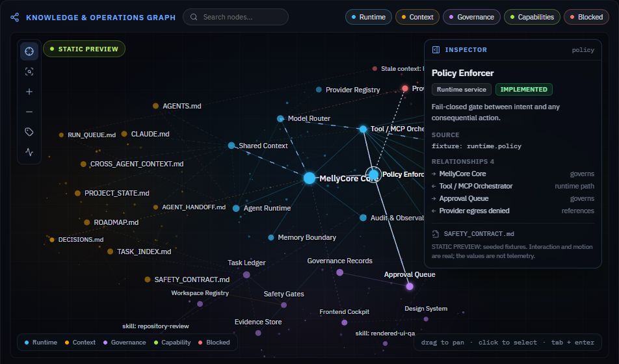Viewport: 619px width, 364px height.
Task: Open SAFETY_CONTRACT.md link in Inspector
Action: 479,234
